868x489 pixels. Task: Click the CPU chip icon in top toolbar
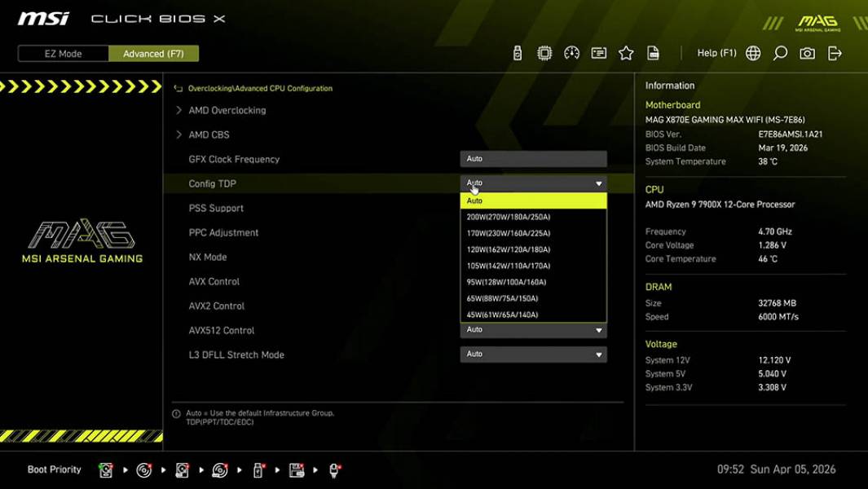click(544, 53)
